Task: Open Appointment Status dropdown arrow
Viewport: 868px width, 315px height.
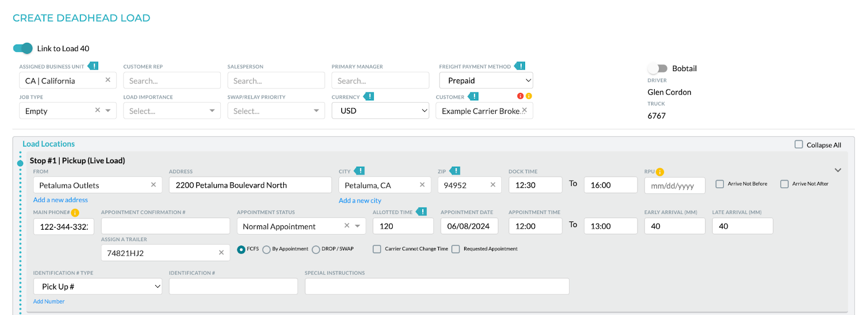Action: click(x=358, y=226)
